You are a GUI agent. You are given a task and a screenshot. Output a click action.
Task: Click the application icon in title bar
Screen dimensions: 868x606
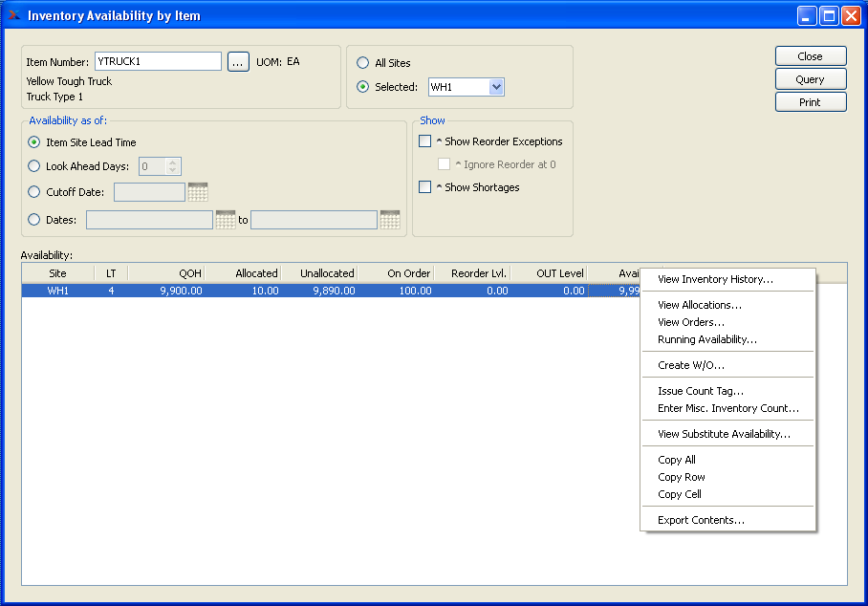pyautogui.click(x=13, y=16)
